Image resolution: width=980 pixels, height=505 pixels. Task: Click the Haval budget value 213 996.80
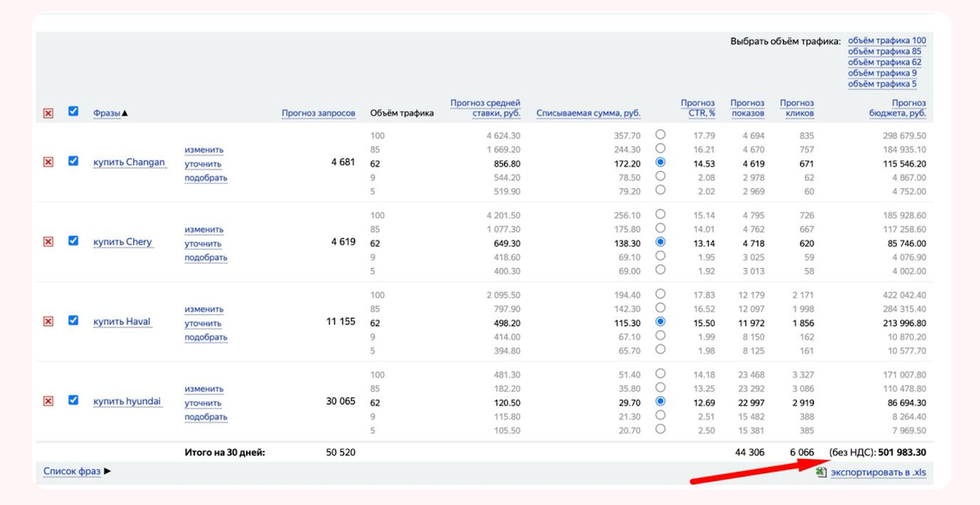click(902, 322)
